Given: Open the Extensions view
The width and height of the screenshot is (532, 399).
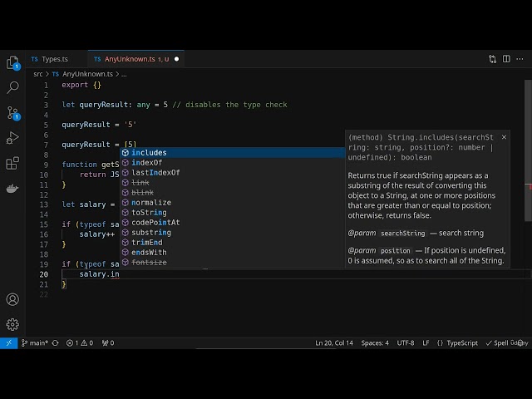Looking at the screenshot, I should coord(12,163).
